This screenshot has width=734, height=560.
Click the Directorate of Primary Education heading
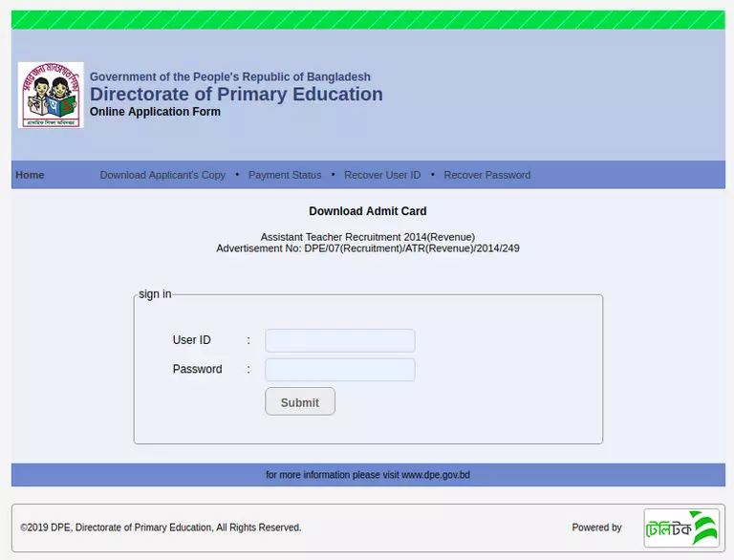236,94
